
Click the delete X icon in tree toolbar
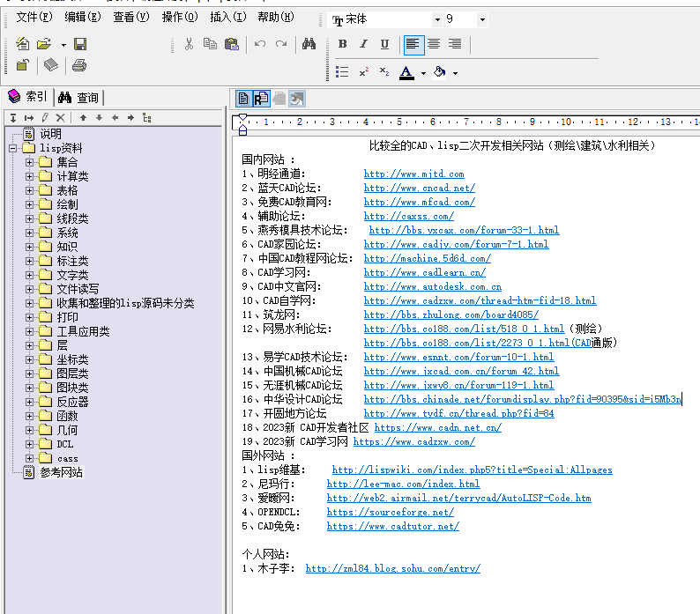(60, 118)
